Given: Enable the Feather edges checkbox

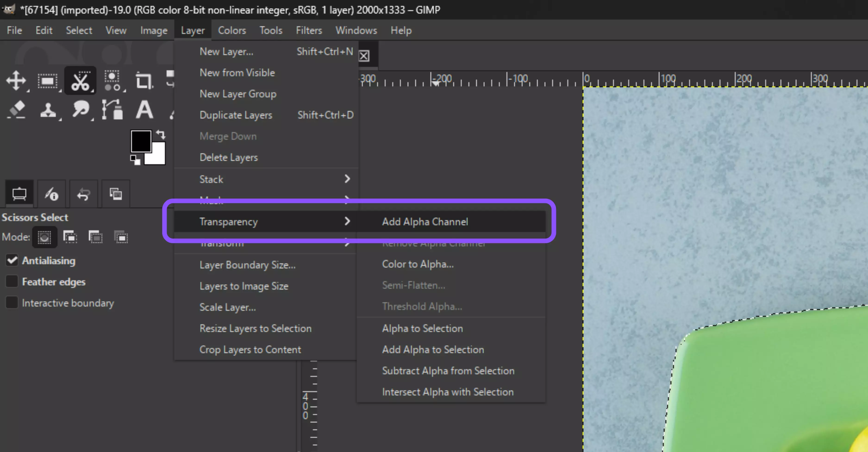Looking at the screenshot, I should 12,281.
